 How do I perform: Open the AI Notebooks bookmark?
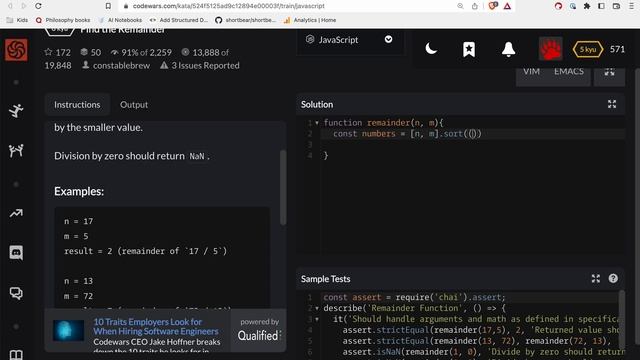pyautogui.click(x=120, y=20)
